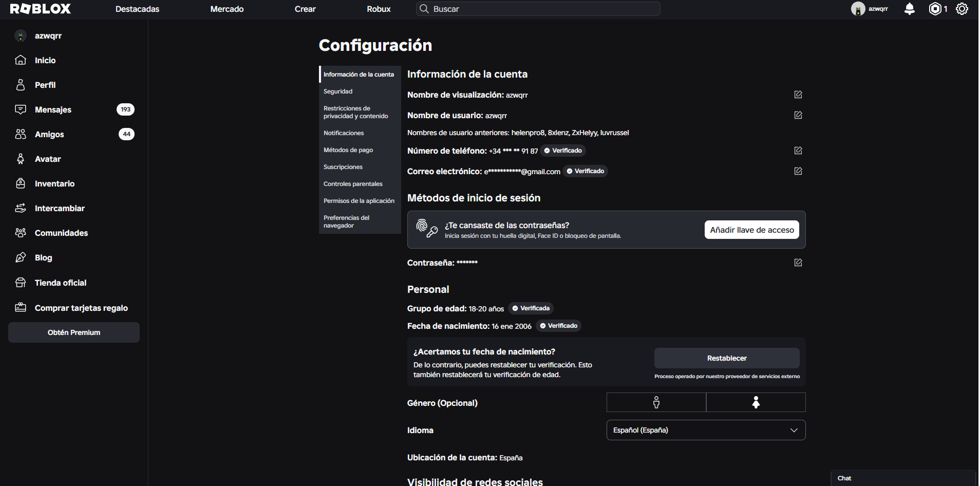980x486 pixels.
Task: Edit the Contraseña
Action: (x=798, y=263)
